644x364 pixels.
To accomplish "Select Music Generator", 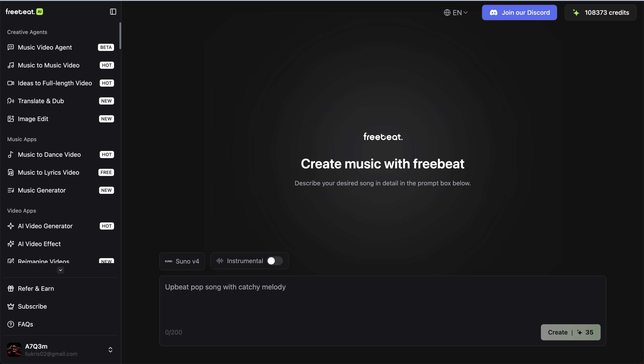I will pos(61,190).
